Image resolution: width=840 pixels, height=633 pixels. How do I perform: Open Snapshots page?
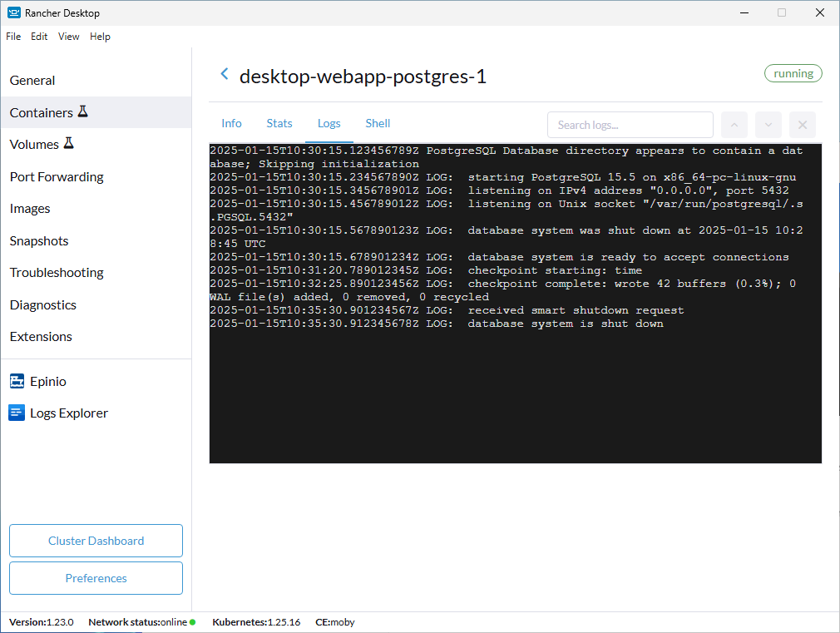pyautogui.click(x=96, y=240)
